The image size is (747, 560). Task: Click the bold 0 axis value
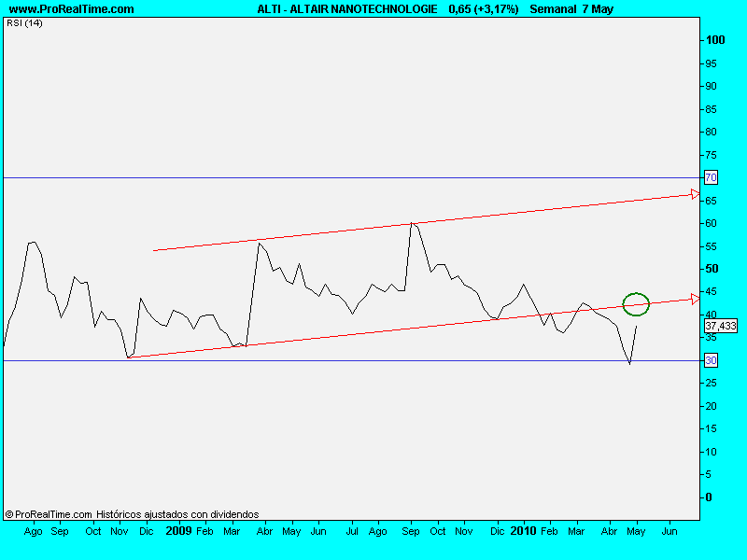(709, 497)
